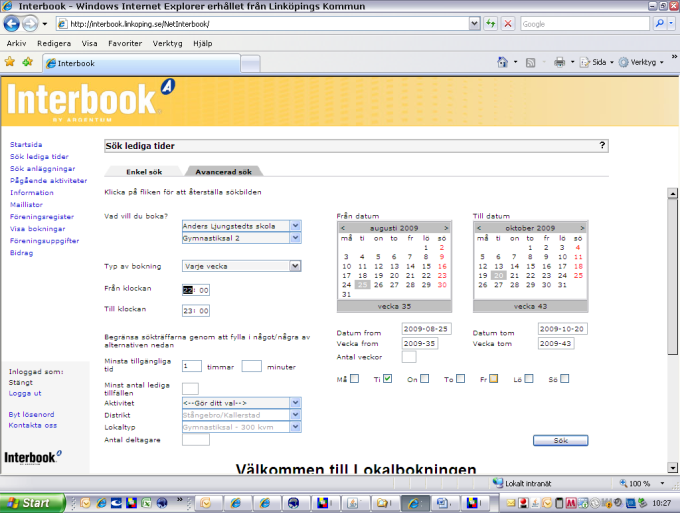
Task: Toggle the Må weekday checkbox
Action: tap(354, 379)
